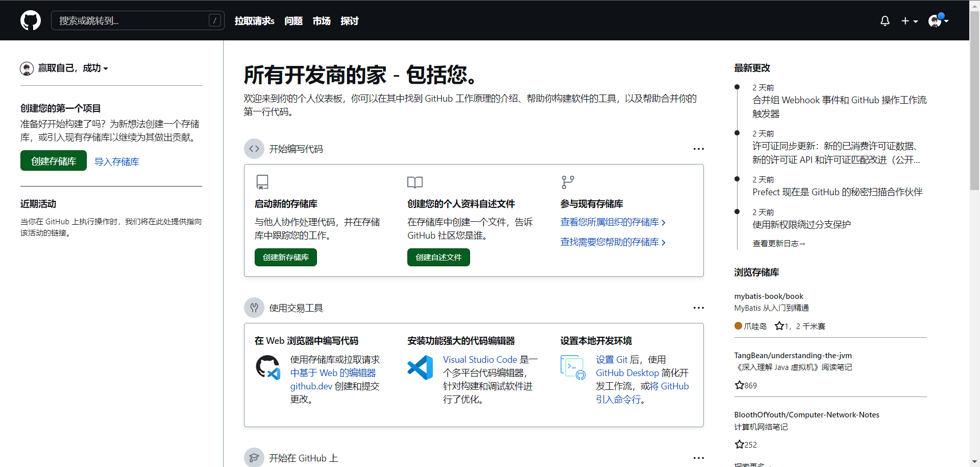Image resolution: width=980 pixels, height=467 pixels.
Task: Click the code brackets icon beside 开始编写代码
Action: 254,149
